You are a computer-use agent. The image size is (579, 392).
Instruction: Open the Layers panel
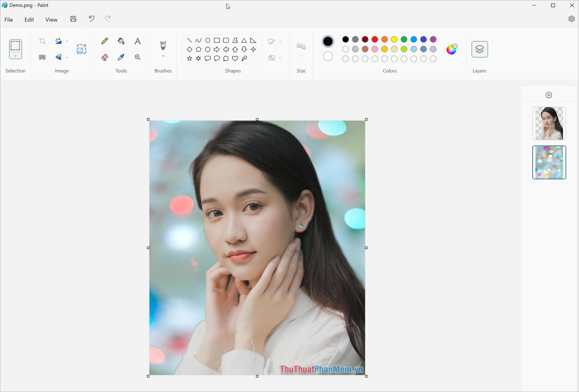(480, 49)
